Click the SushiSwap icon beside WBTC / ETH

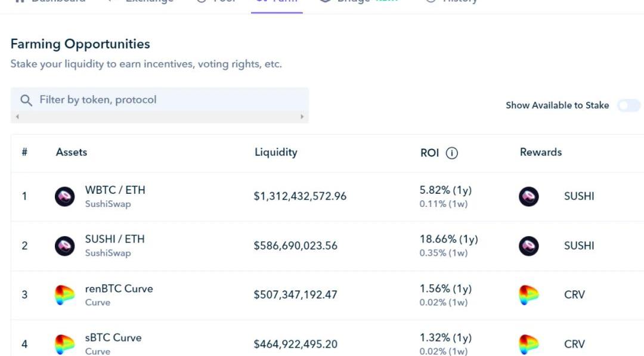65,196
